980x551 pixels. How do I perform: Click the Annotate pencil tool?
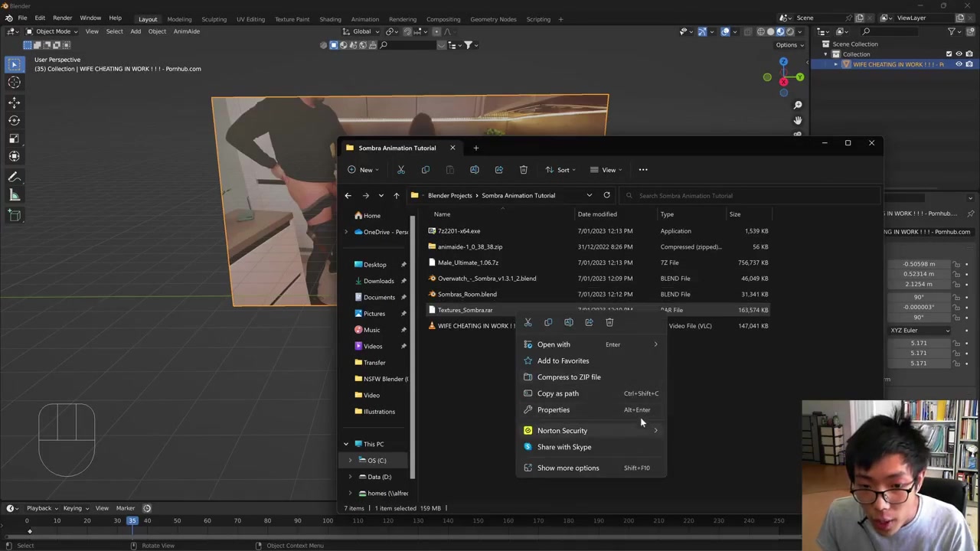coord(14,177)
